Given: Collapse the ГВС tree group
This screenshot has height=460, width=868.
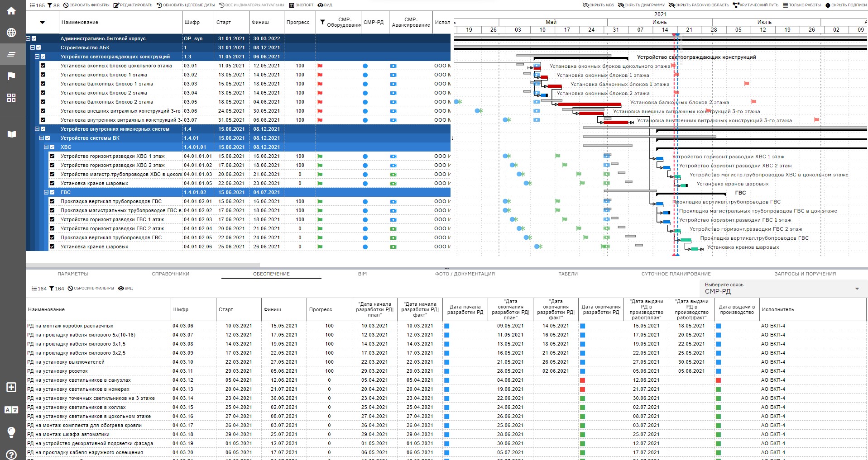Looking at the screenshot, I should 46,192.
